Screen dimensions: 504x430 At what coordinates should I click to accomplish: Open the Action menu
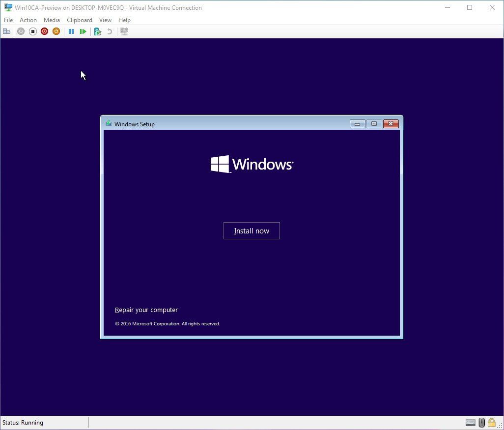point(28,20)
